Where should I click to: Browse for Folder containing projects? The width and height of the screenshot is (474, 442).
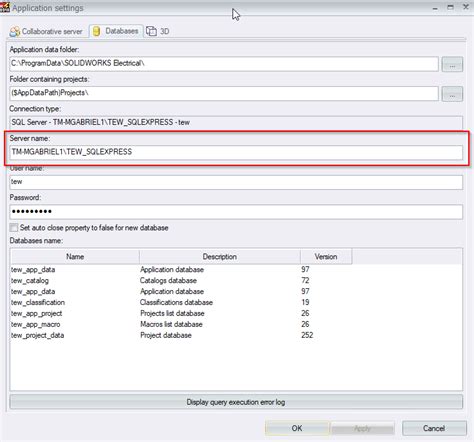point(452,94)
